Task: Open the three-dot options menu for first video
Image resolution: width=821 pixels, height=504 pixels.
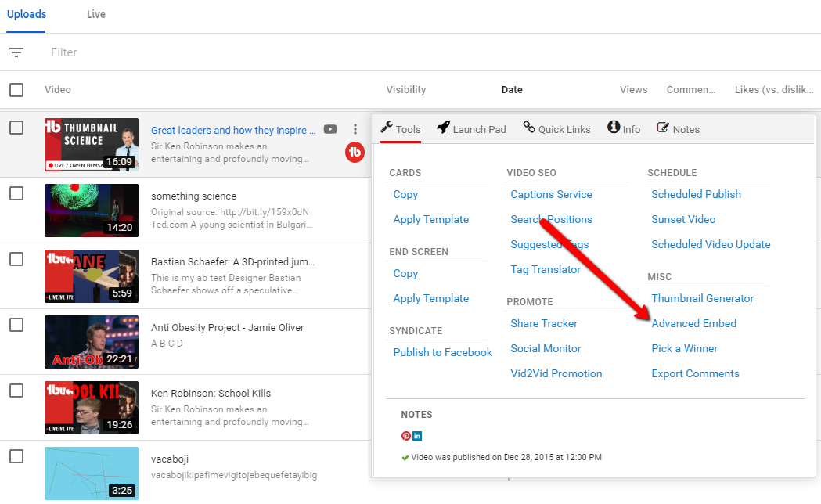Action: point(355,129)
